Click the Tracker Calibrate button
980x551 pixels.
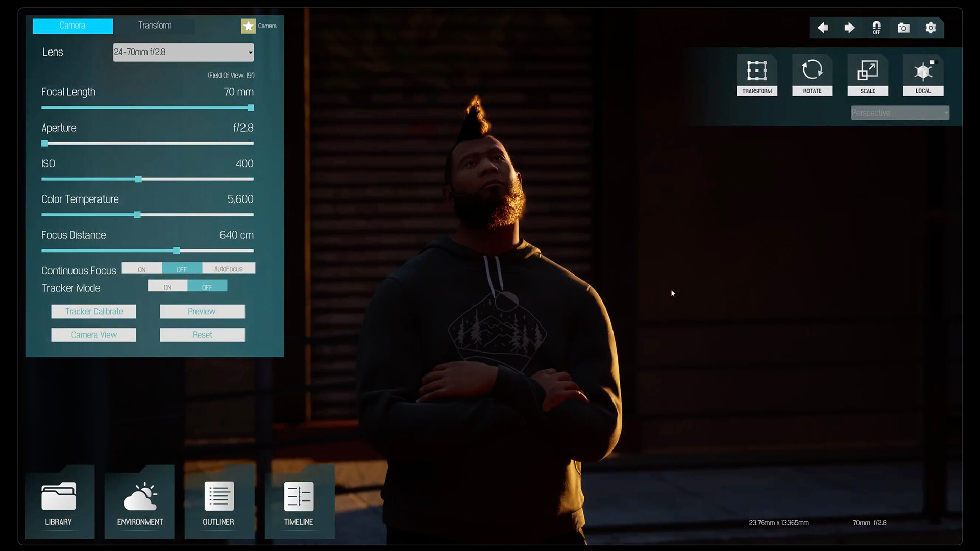(x=93, y=311)
